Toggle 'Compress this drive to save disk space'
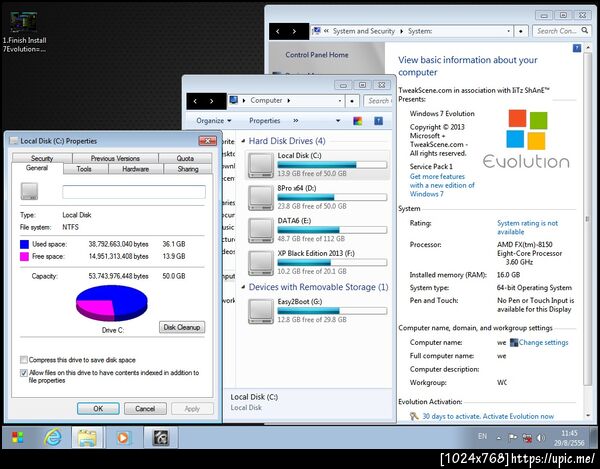 [24, 360]
